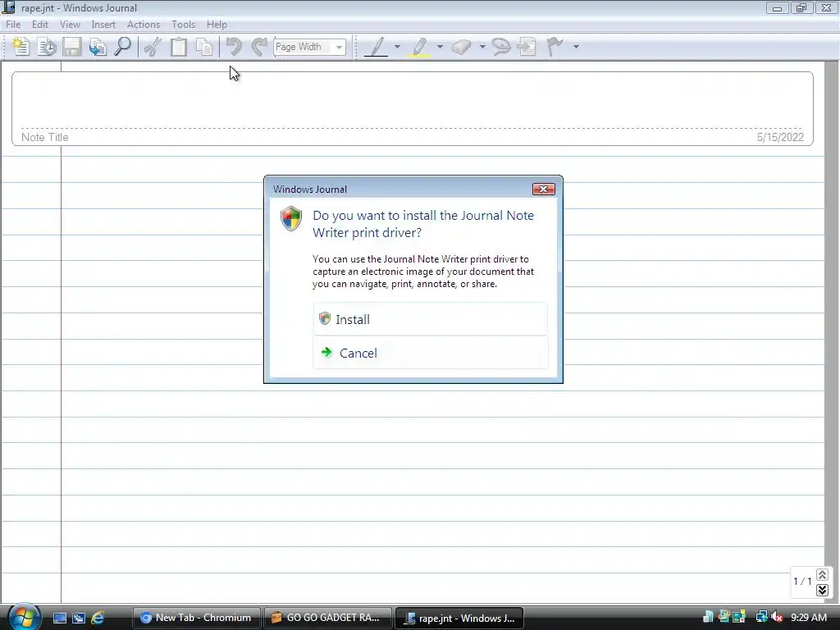Open the Tools menu

(183, 25)
